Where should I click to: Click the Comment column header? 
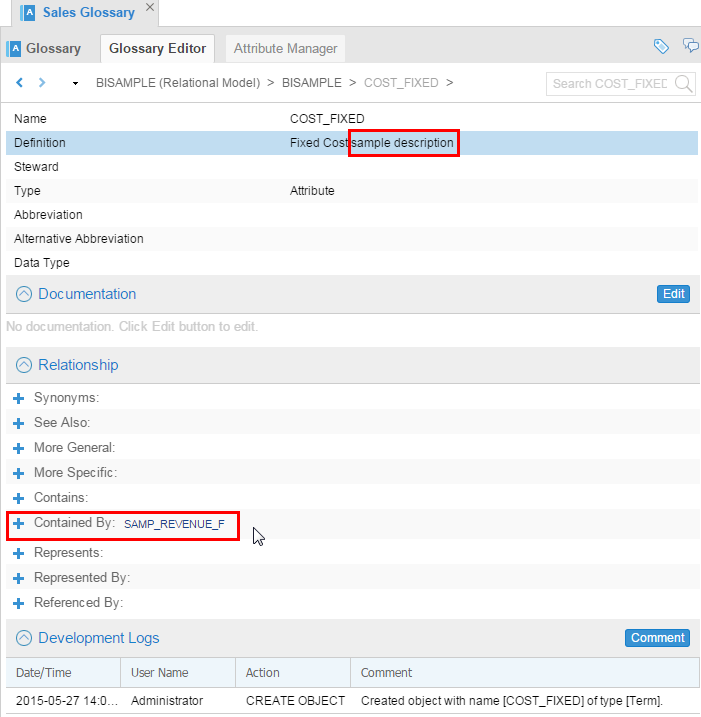(x=525, y=673)
